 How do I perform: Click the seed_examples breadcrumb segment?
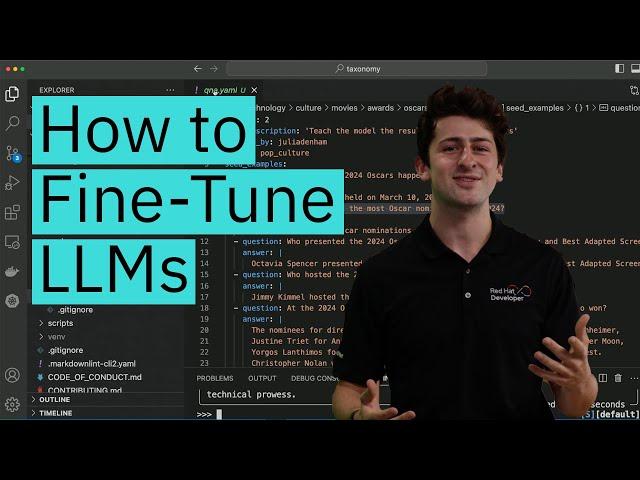(x=535, y=108)
